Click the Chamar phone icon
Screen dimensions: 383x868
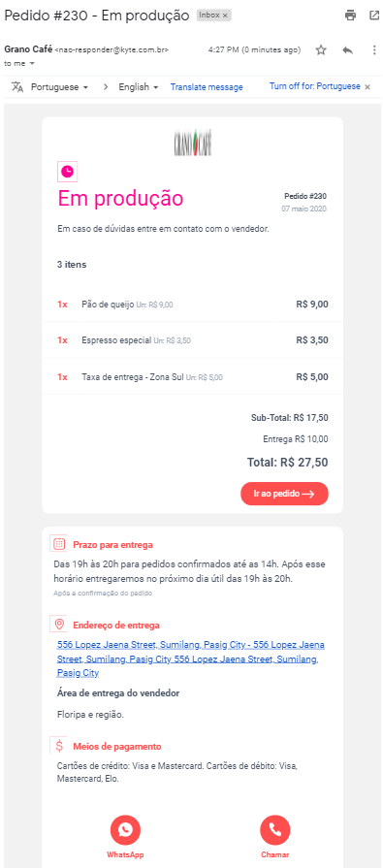point(275,829)
